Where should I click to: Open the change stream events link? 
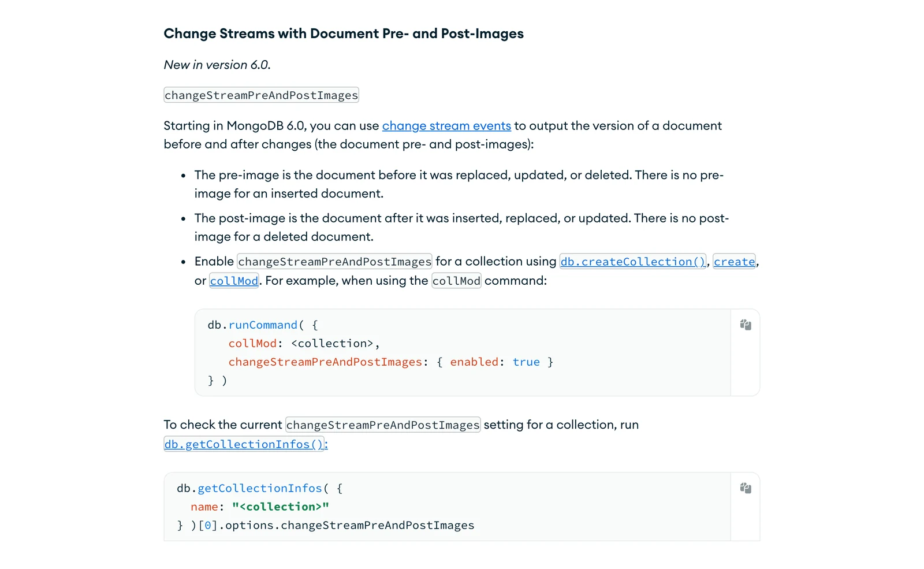click(446, 126)
